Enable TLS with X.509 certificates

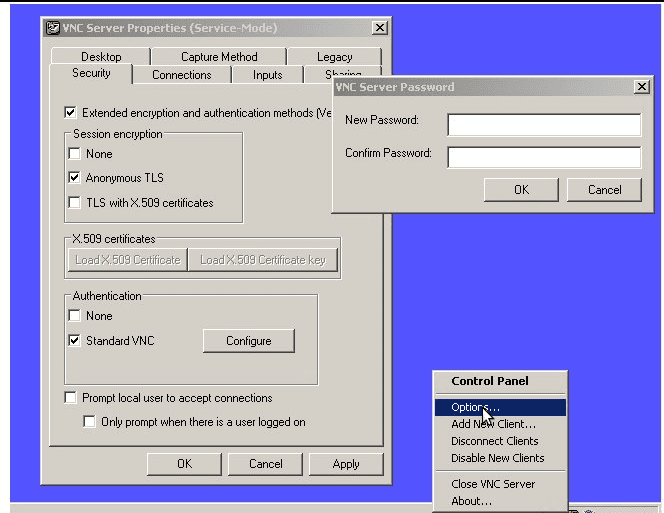75,202
